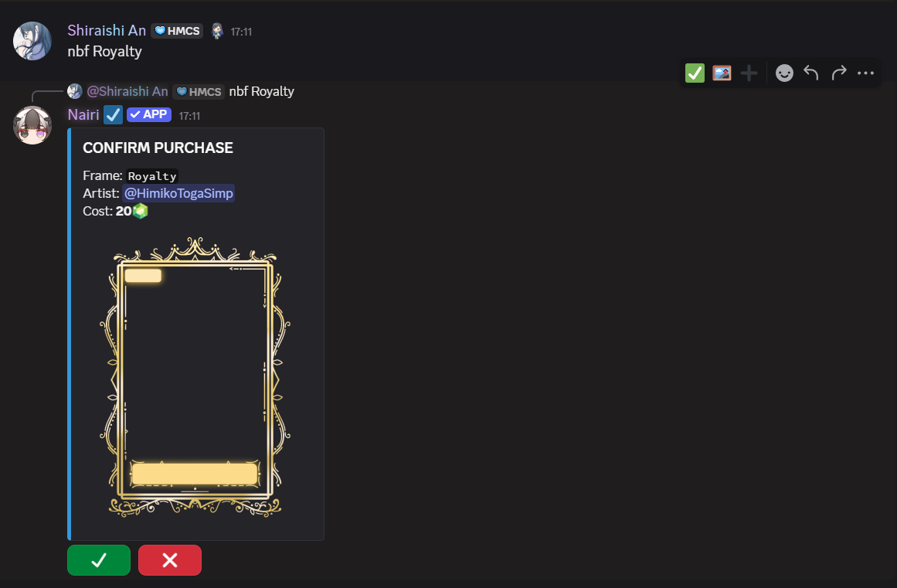Confirm purchase with green check button
897x588 pixels.
point(99,560)
